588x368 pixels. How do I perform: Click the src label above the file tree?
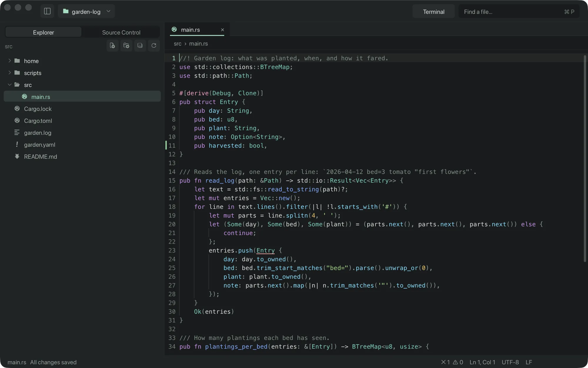[x=9, y=47]
